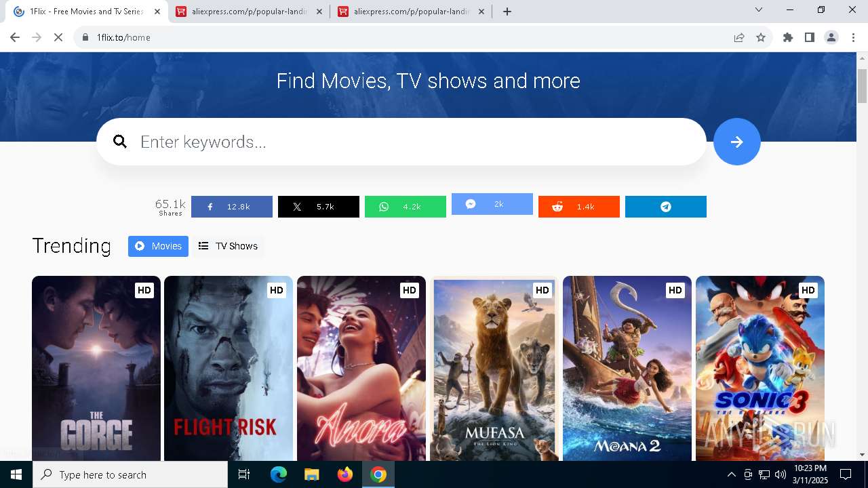Click the magnifying glass search icon
The height and width of the screenshot is (488, 868).
120,142
